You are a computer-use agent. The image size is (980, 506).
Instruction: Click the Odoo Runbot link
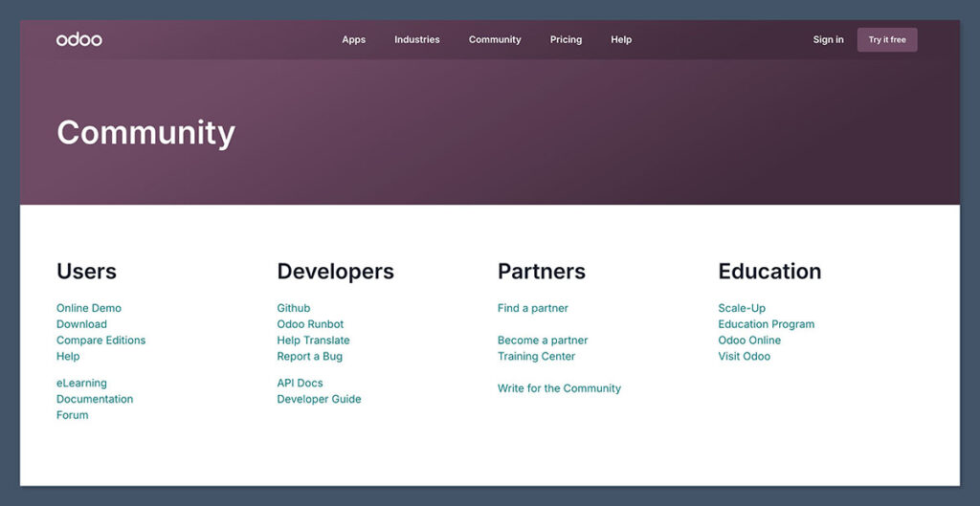point(310,324)
